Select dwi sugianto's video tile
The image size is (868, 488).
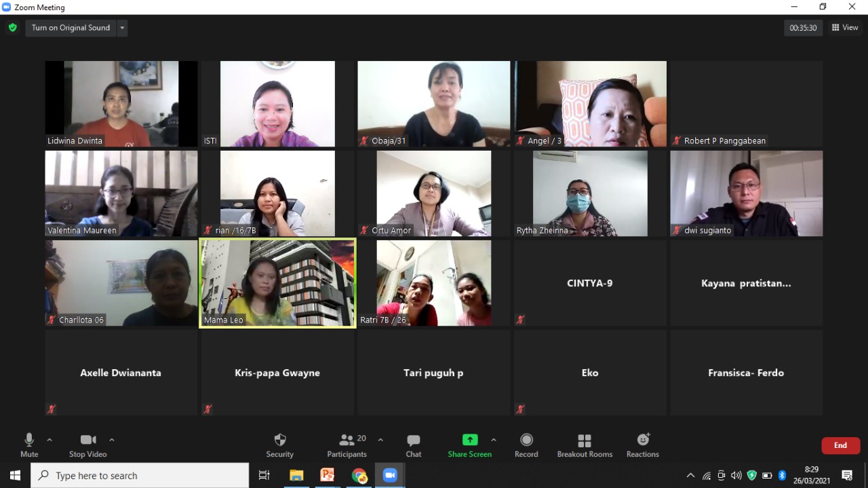point(747,193)
